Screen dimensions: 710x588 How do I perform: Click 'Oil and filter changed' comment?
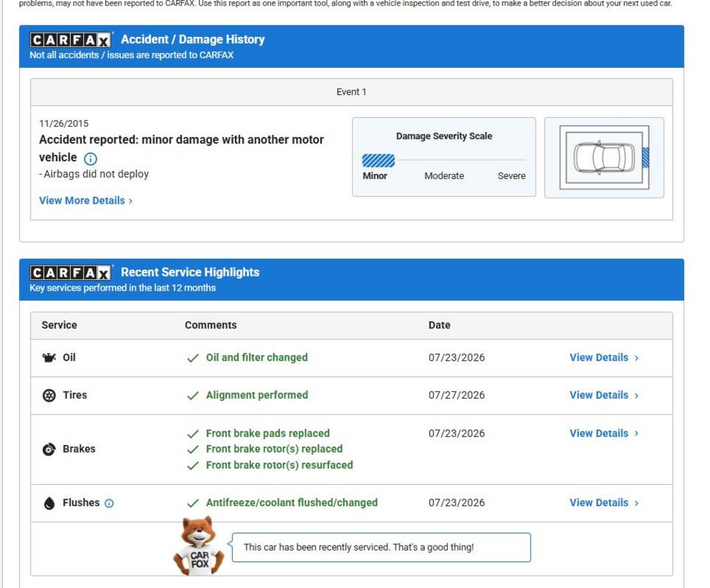[257, 357]
